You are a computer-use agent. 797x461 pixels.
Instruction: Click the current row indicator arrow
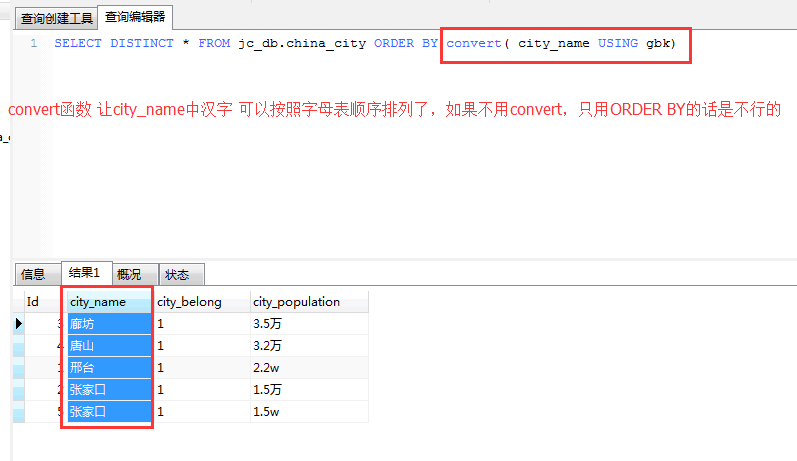click(19, 323)
